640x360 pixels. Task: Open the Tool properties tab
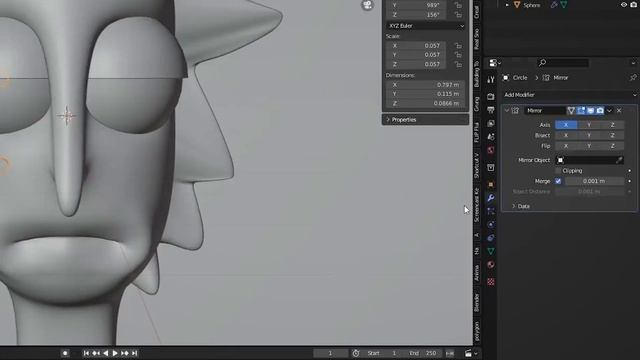[491, 79]
